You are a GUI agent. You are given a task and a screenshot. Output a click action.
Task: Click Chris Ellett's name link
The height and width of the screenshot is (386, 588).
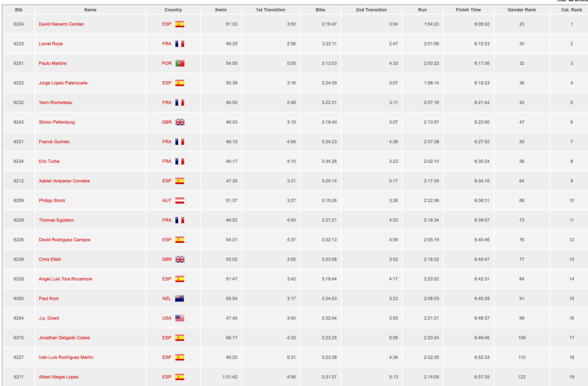pyautogui.click(x=49, y=259)
